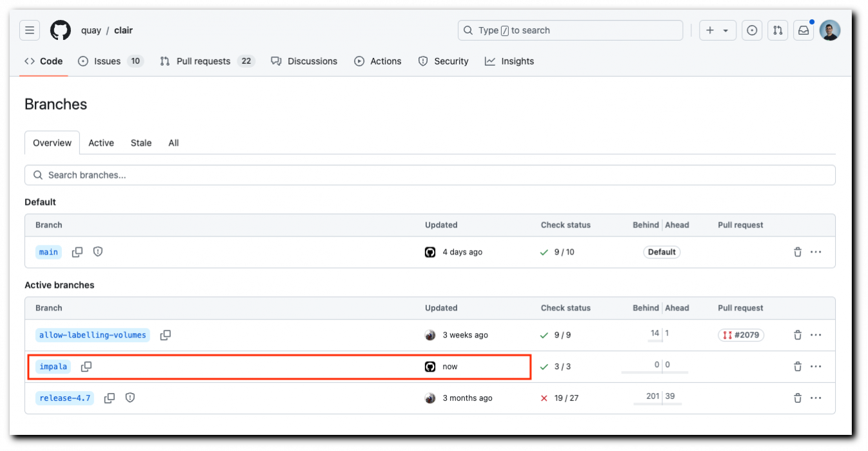Open check status 9 / 9 details

556,335
